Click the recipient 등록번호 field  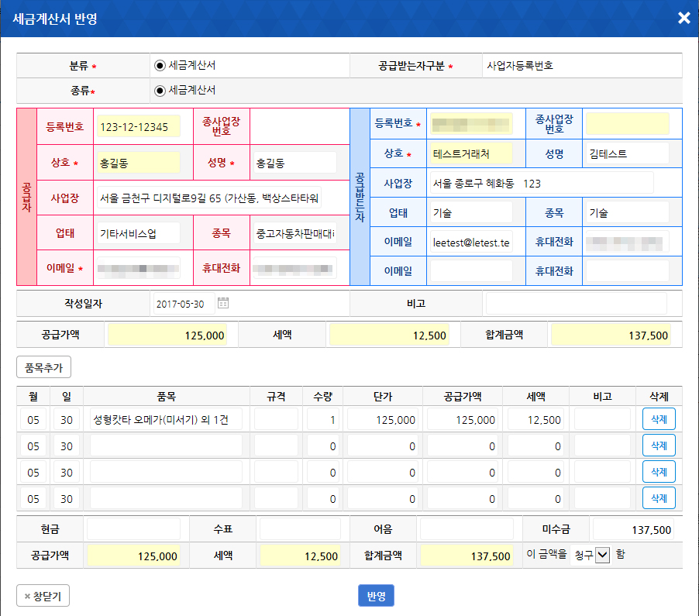point(471,124)
